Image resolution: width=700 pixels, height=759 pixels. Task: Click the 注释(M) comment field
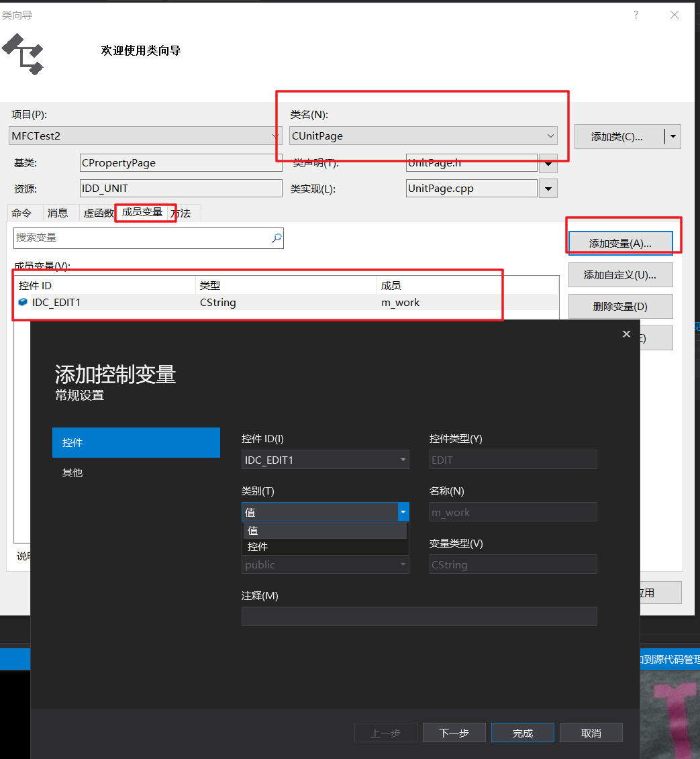tap(419, 617)
